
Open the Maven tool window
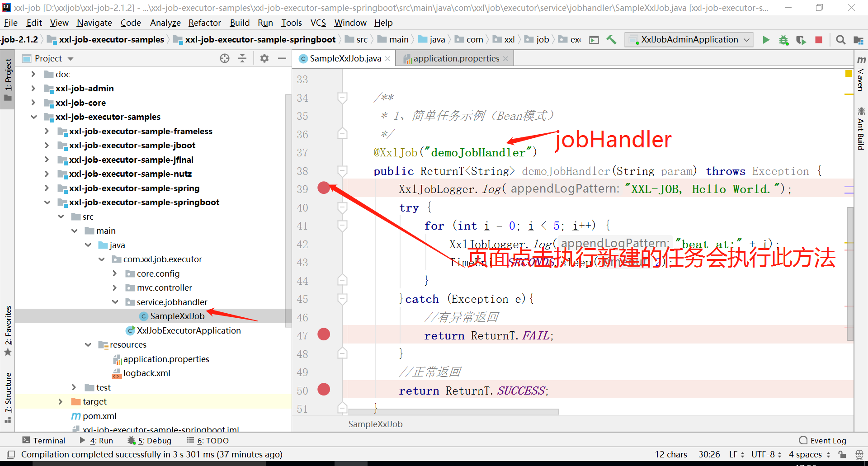(861, 73)
